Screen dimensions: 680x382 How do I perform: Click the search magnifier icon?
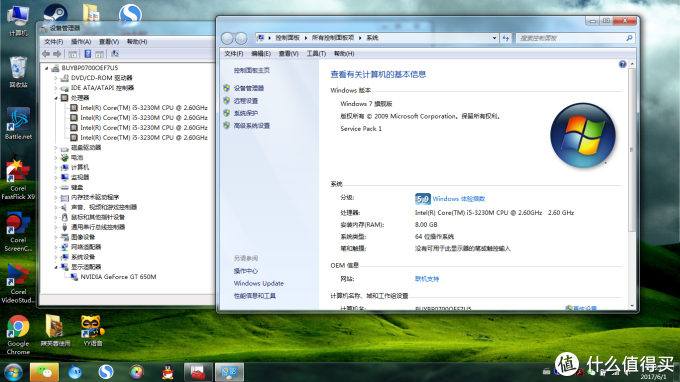tap(629, 38)
